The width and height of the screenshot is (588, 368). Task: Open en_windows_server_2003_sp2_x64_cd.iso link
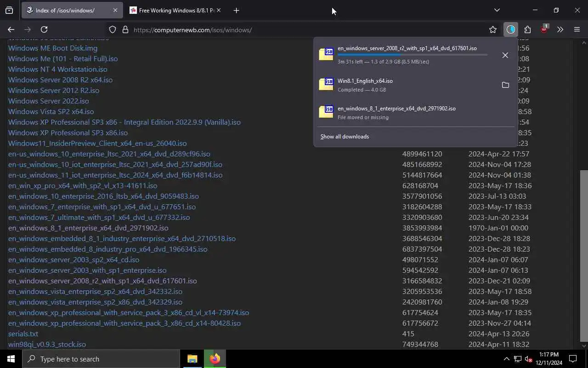[x=73, y=259]
